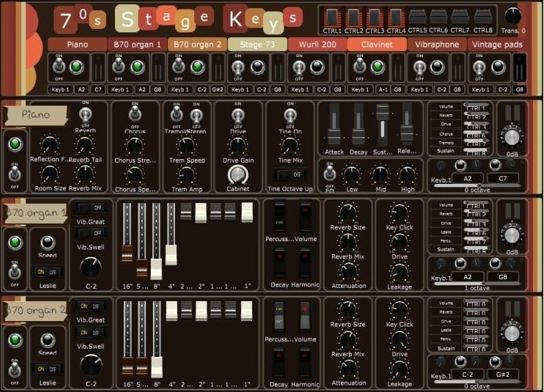Click B70 organ 1 1 octave slider

[x=477, y=284]
